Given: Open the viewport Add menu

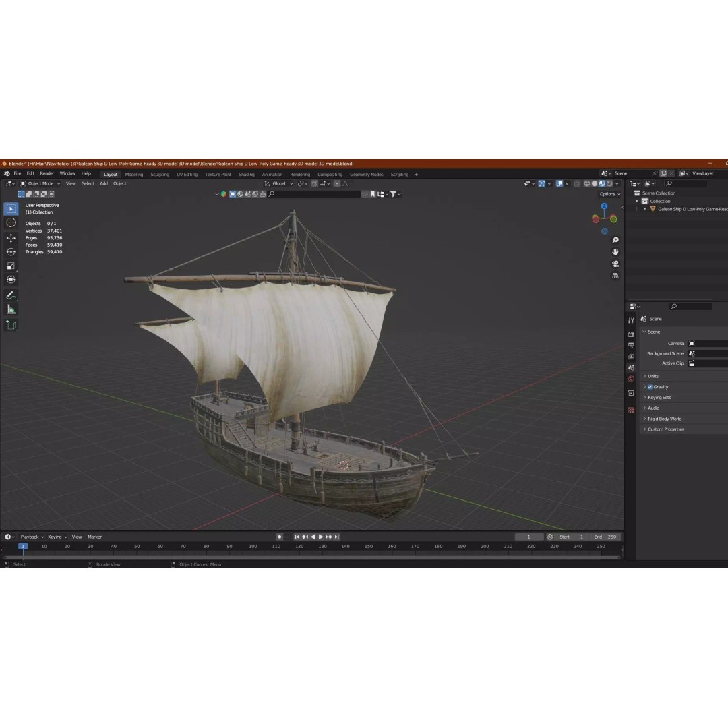Looking at the screenshot, I should point(104,183).
